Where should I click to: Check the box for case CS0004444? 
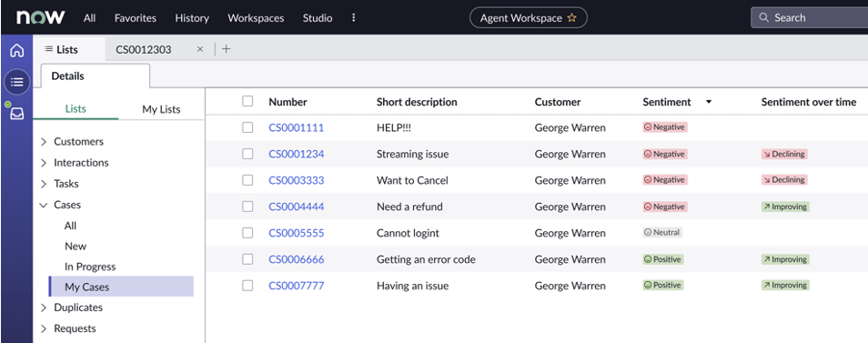click(x=247, y=207)
